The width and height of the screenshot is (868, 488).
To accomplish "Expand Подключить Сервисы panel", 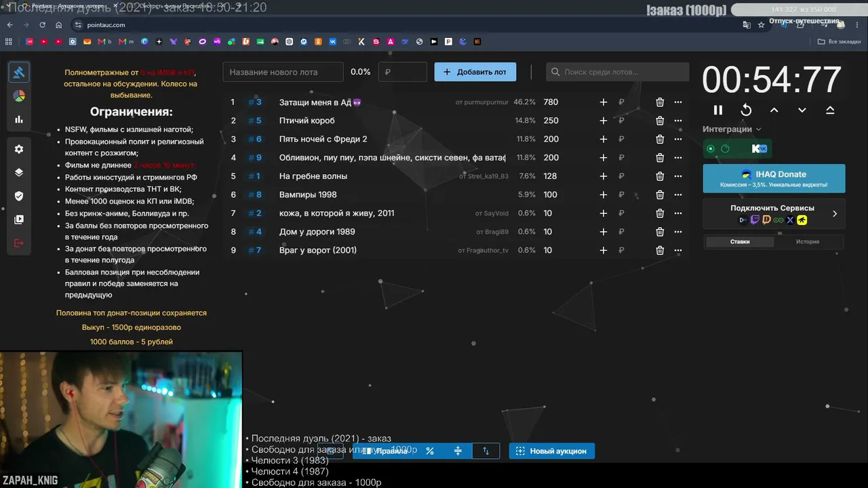I will click(774, 213).
